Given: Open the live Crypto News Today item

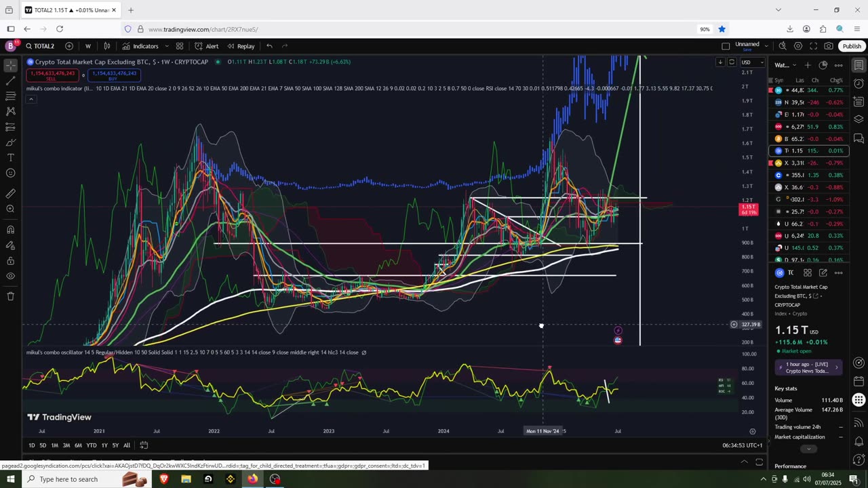Looking at the screenshot, I should (x=809, y=367).
